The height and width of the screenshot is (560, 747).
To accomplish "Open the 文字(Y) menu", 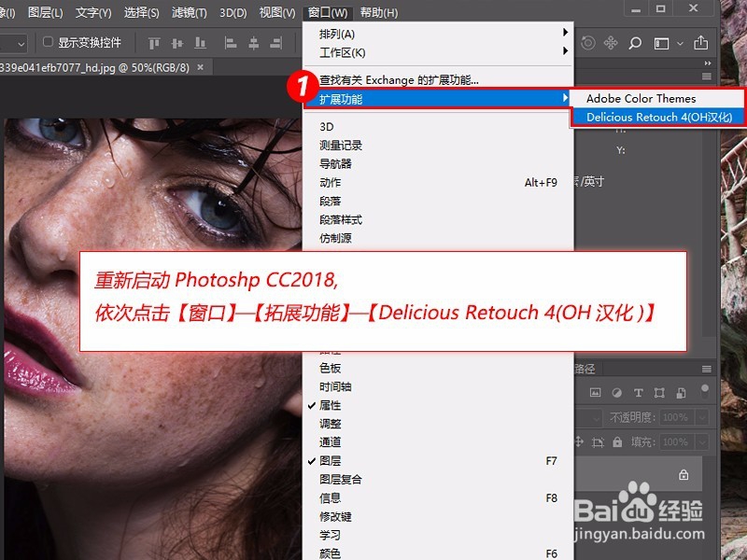I will click(x=93, y=12).
